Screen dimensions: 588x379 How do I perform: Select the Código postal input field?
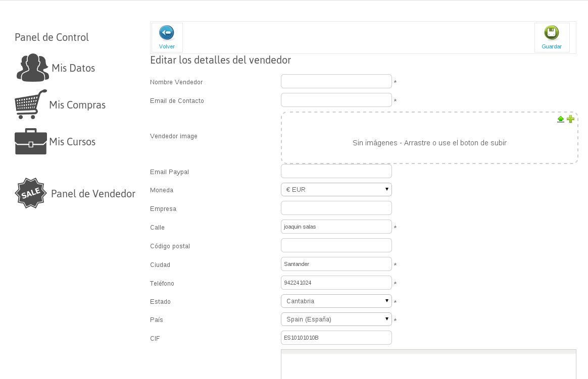point(336,246)
